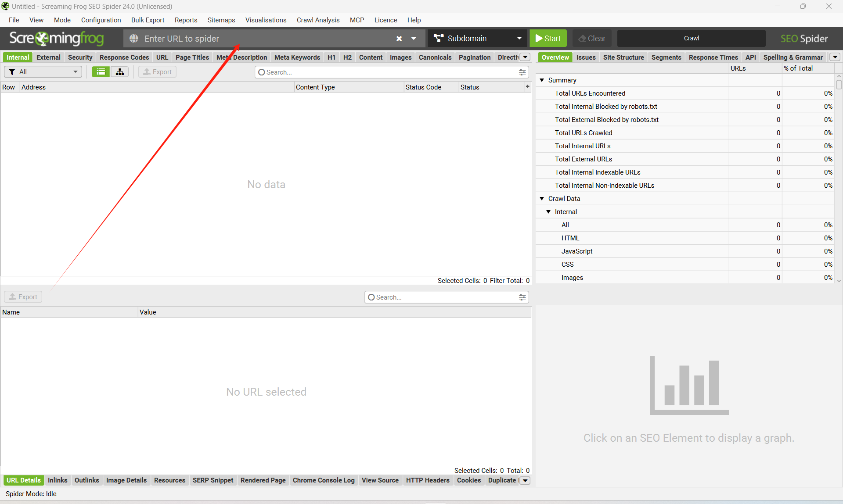Viewport: 843px width, 504px height.
Task: Click the Crawl progress bar
Action: (x=691, y=39)
